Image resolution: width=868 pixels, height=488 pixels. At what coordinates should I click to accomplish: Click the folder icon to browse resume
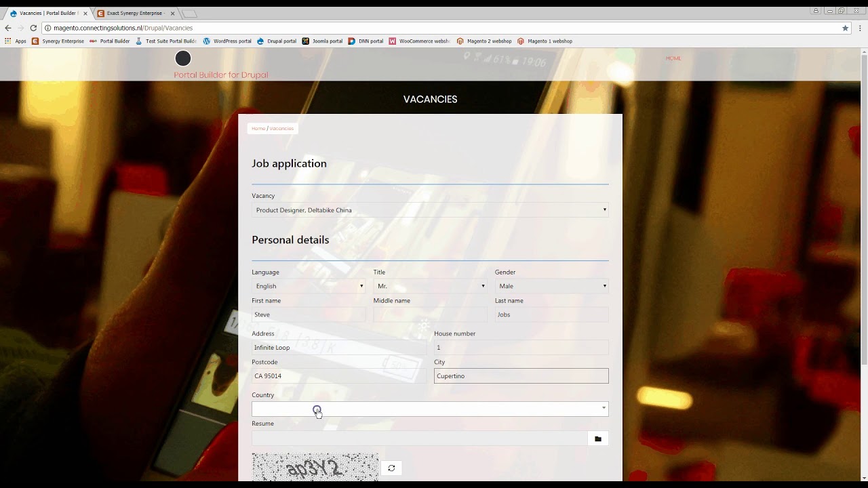coord(597,439)
